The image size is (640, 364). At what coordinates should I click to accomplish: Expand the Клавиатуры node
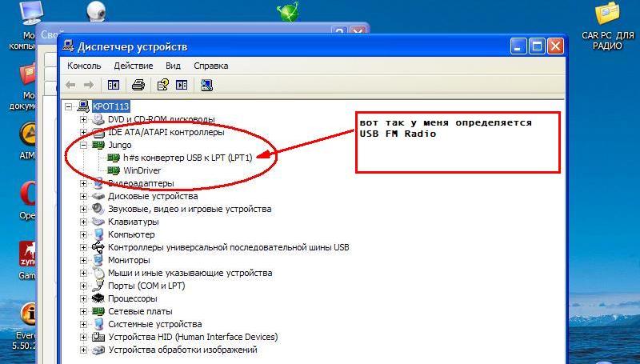click(84, 222)
